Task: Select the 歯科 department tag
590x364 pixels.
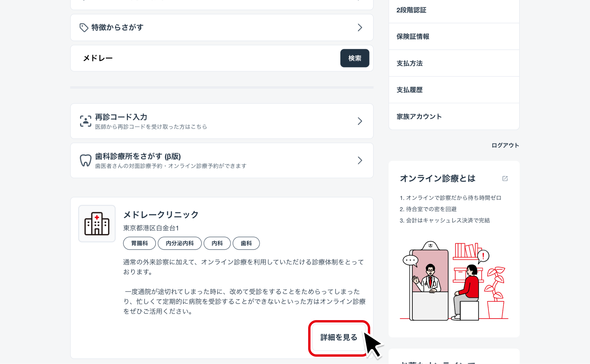Action: [x=246, y=243]
